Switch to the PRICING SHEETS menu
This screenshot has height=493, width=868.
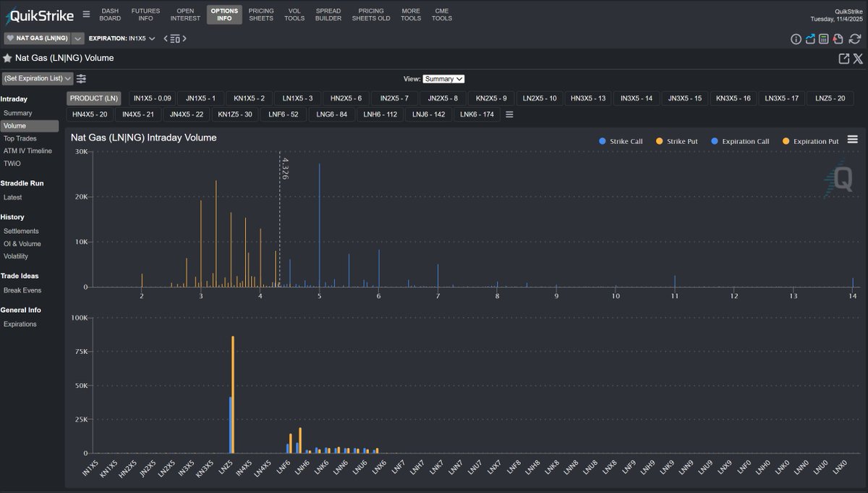261,15
